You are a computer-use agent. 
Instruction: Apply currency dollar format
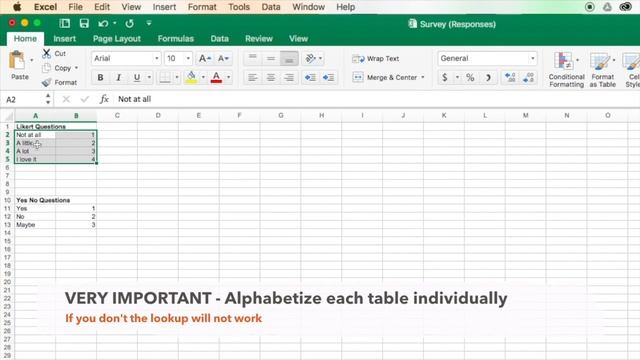[x=444, y=78]
